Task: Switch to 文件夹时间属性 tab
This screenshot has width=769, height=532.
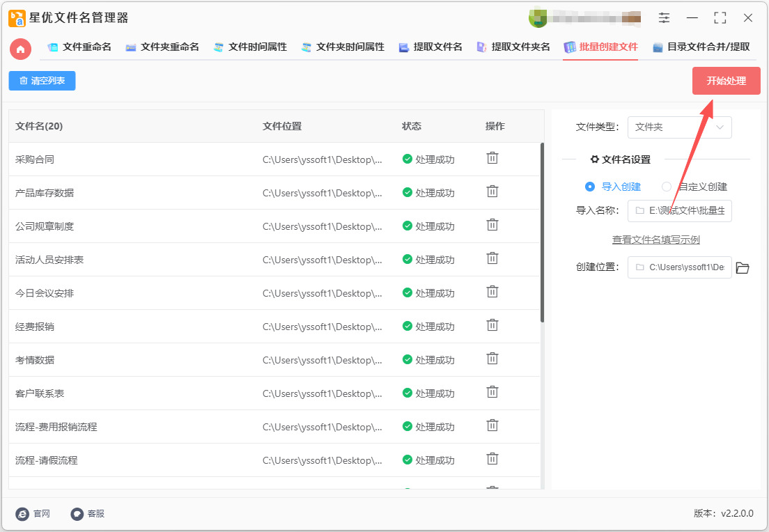Action: coord(343,47)
